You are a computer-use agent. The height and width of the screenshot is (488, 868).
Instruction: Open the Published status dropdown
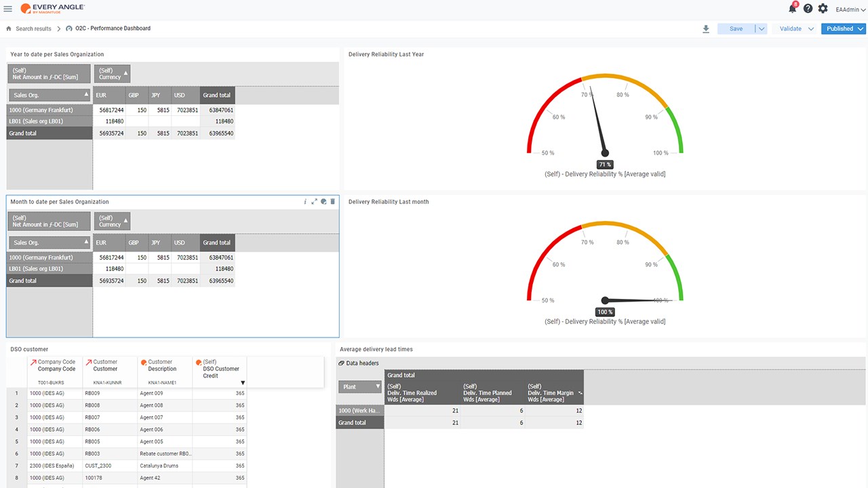(844, 28)
